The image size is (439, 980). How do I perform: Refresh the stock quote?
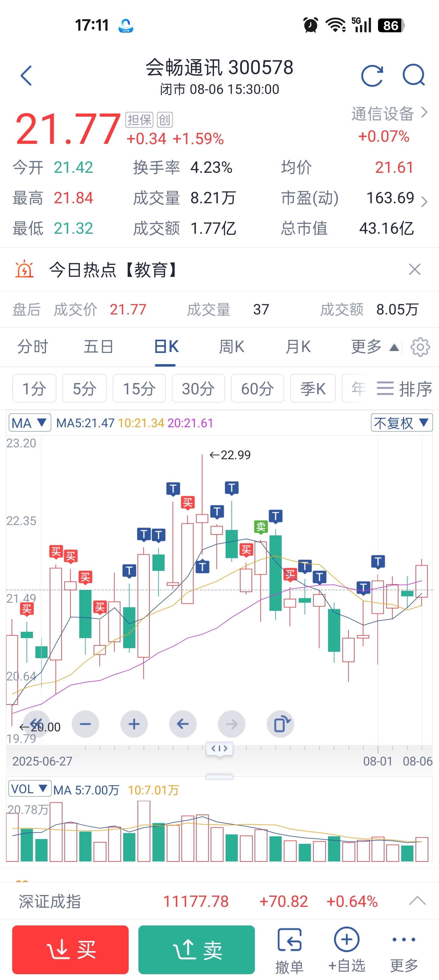pyautogui.click(x=372, y=75)
